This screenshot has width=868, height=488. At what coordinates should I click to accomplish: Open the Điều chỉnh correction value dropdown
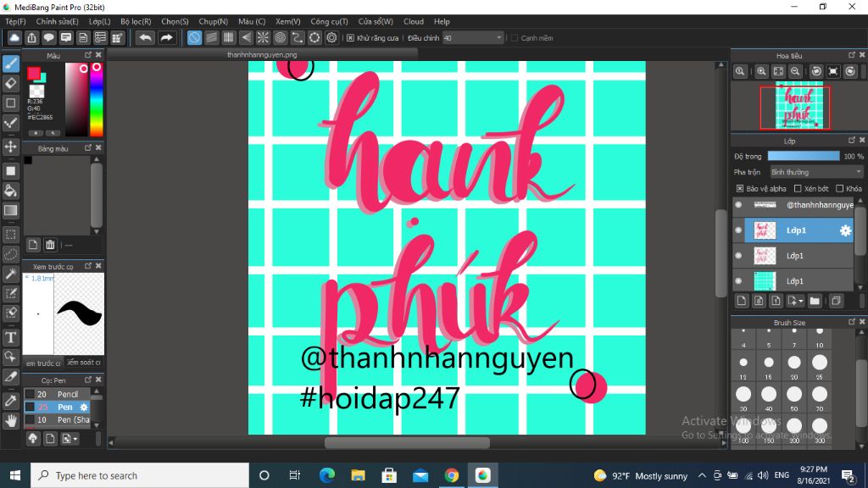[473, 38]
